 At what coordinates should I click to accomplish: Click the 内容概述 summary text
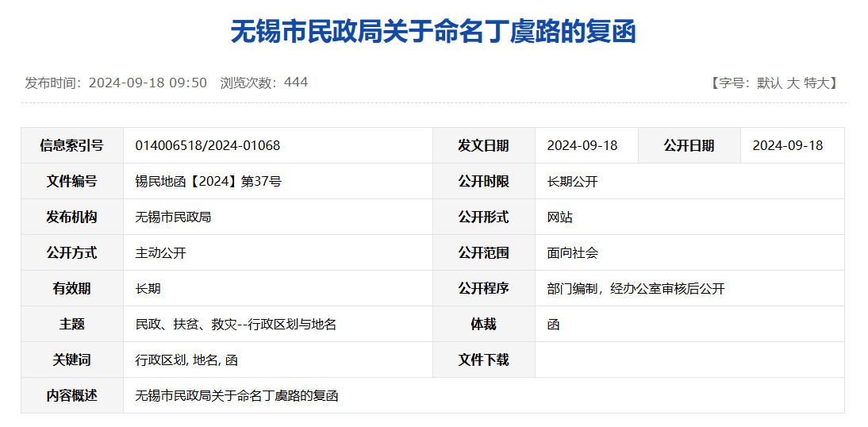[236, 396]
